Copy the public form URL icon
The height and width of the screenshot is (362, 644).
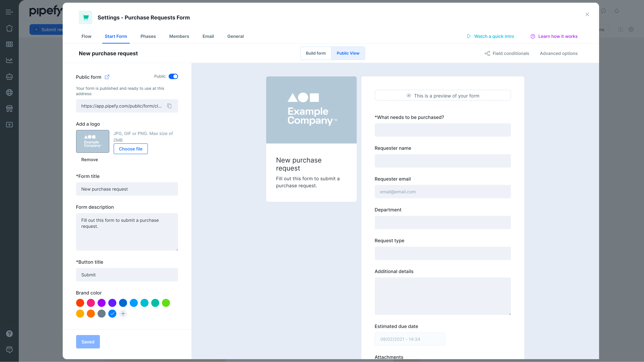[x=169, y=106]
